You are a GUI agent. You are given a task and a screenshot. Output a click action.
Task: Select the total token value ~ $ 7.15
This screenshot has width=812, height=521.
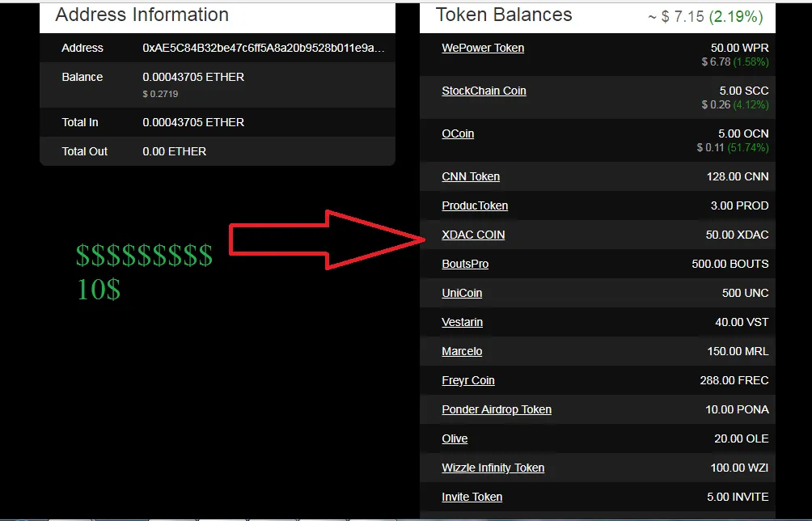click(x=676, y=16)
